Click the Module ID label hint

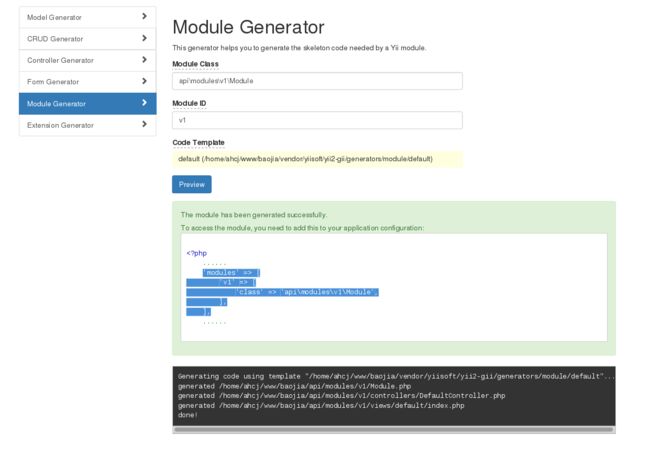pyautogui.click(x=189, y=104)
